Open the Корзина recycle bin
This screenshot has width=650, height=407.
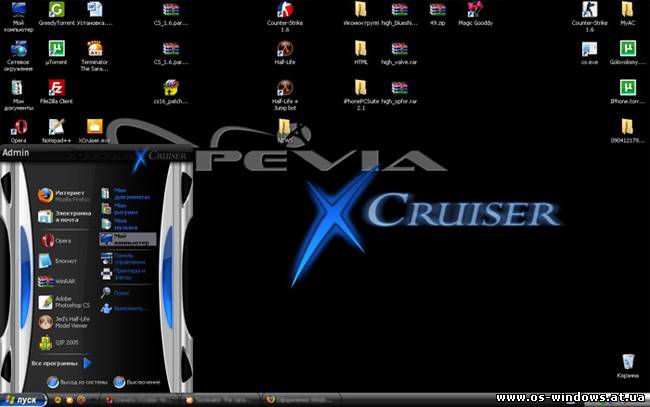628,366
